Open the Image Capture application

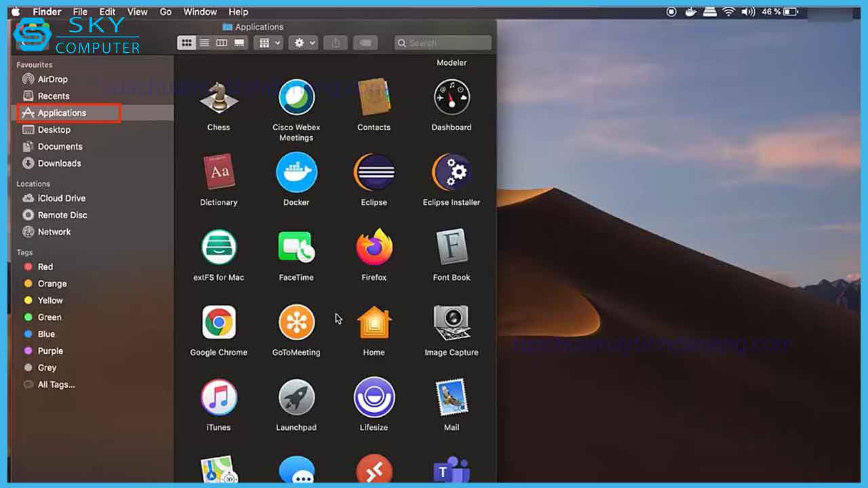coord(452,323)
